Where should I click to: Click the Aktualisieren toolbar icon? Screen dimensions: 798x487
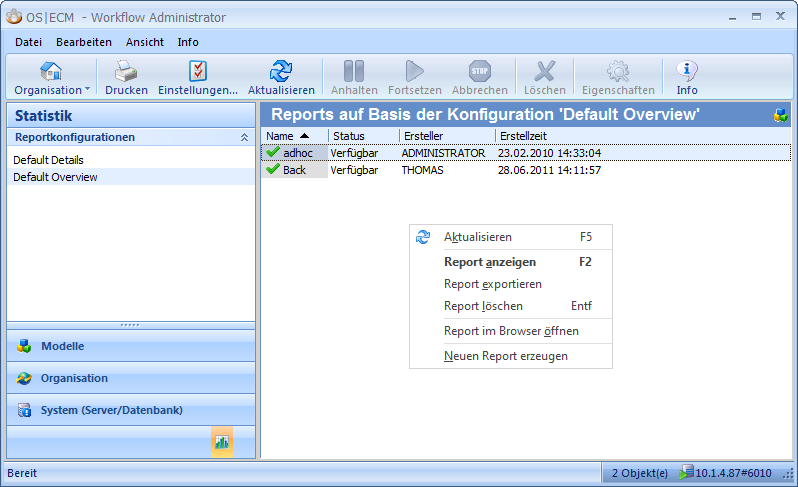click(x=281, y=71)
